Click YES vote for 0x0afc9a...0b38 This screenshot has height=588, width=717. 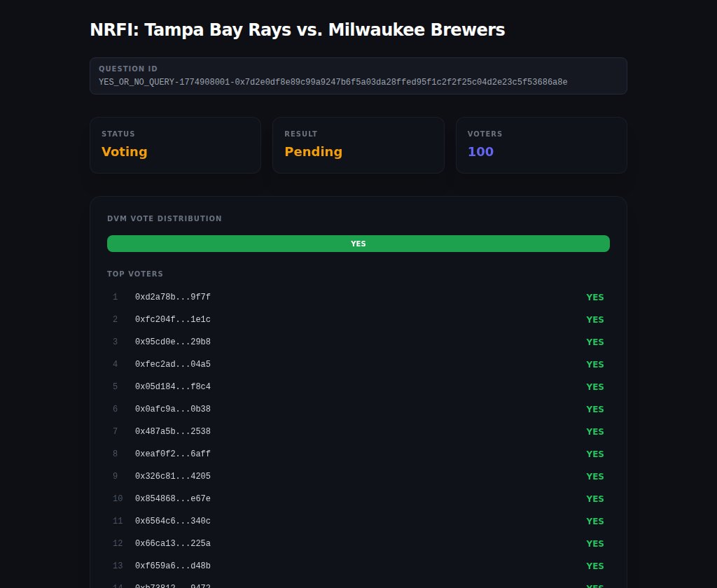pyautogui.click(x=595, y=409)
